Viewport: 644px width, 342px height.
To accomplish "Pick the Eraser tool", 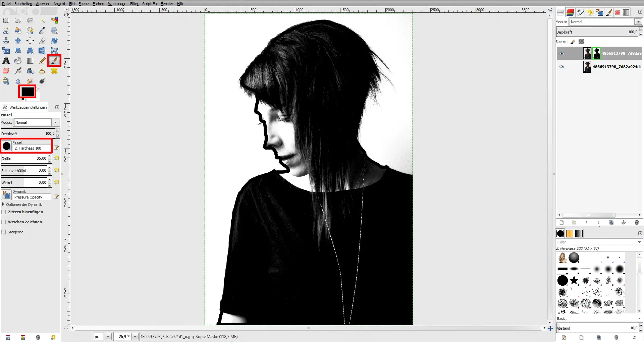I will coord(6,71).
